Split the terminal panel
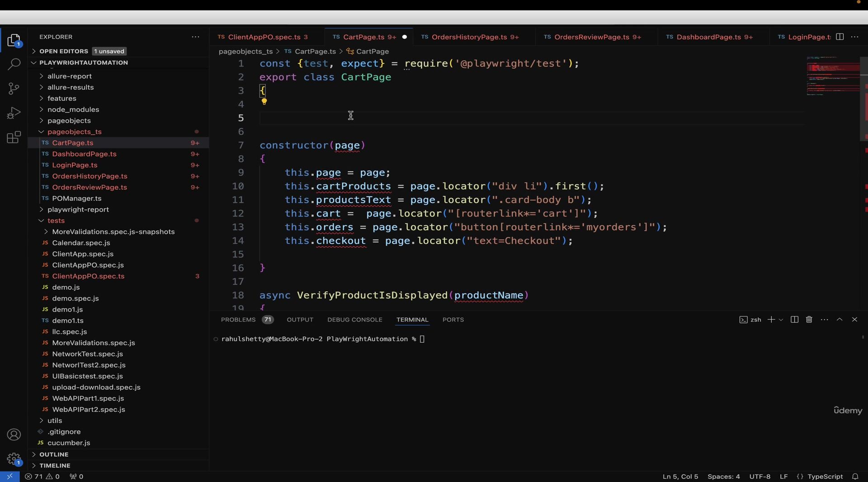The width and height of the screenshot is (868, 482). (794, 320)
